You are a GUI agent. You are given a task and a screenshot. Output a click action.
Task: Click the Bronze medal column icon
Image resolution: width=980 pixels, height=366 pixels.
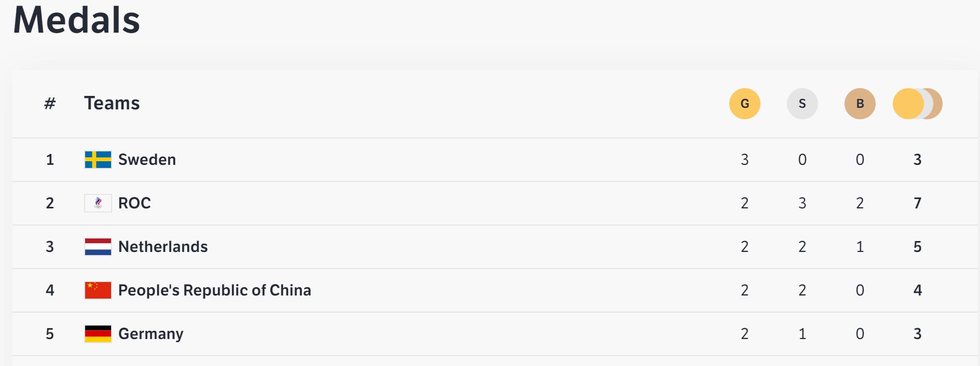pyautogui.click(x=860, y=104)
